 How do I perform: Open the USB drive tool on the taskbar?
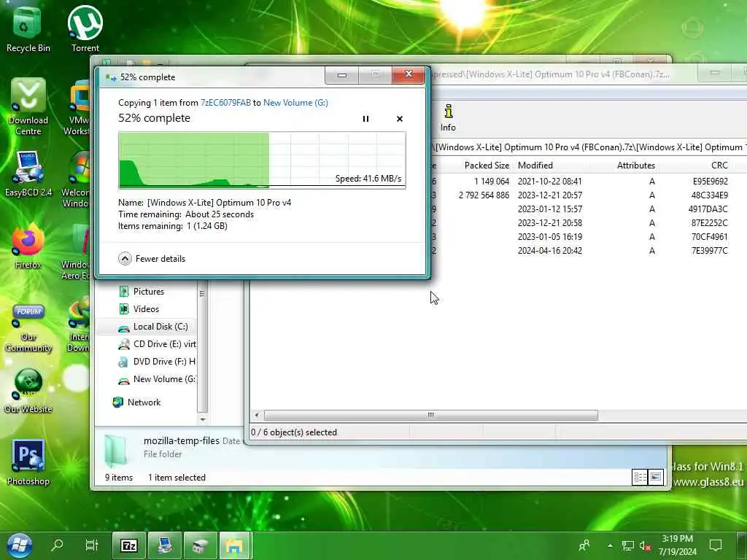pos(200,545)
